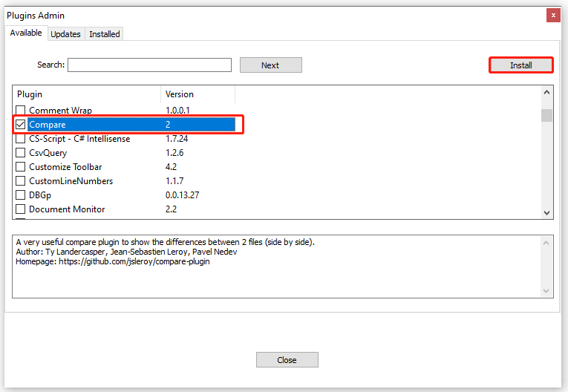Click version 1.2.6 cell
Viewport: 568px width, 392px height.
point(174,152)
